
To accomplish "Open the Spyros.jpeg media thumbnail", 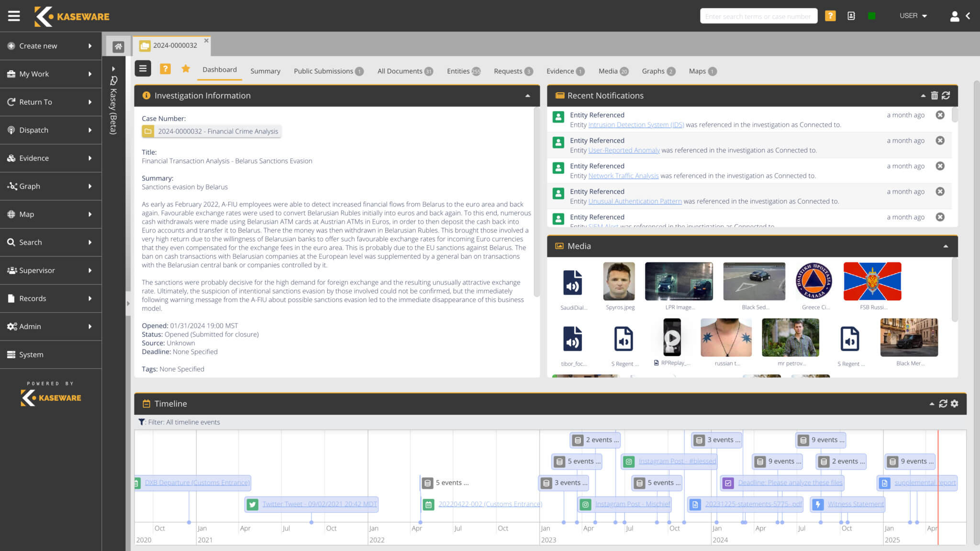I will click(619, 282).
